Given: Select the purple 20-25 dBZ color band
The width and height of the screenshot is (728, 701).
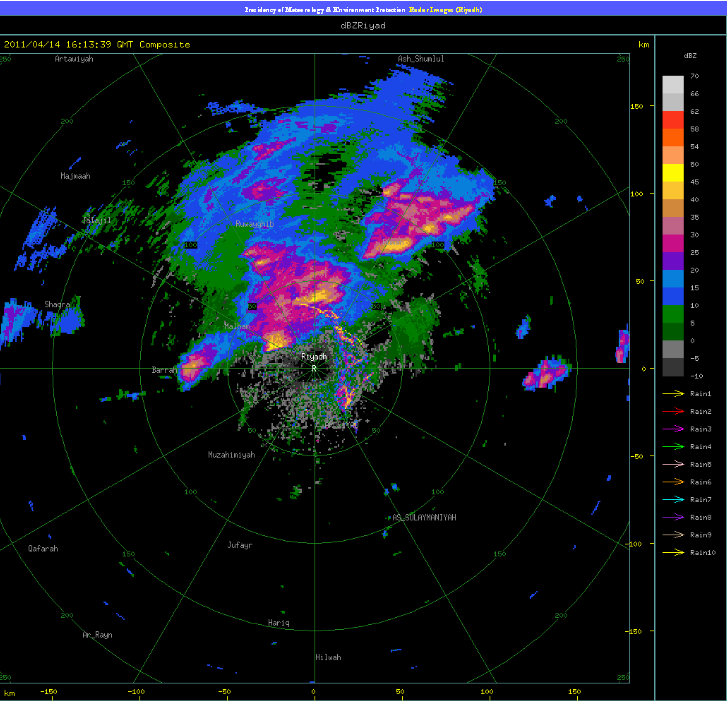Looking at the screenshot, I should click(x=673, y=261).
